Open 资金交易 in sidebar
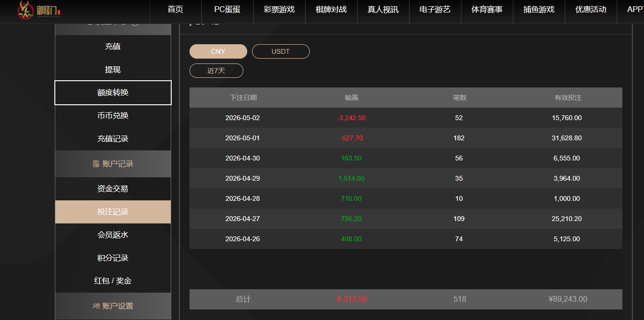This screenshot has width=644, height=320. tap(113, 189)
